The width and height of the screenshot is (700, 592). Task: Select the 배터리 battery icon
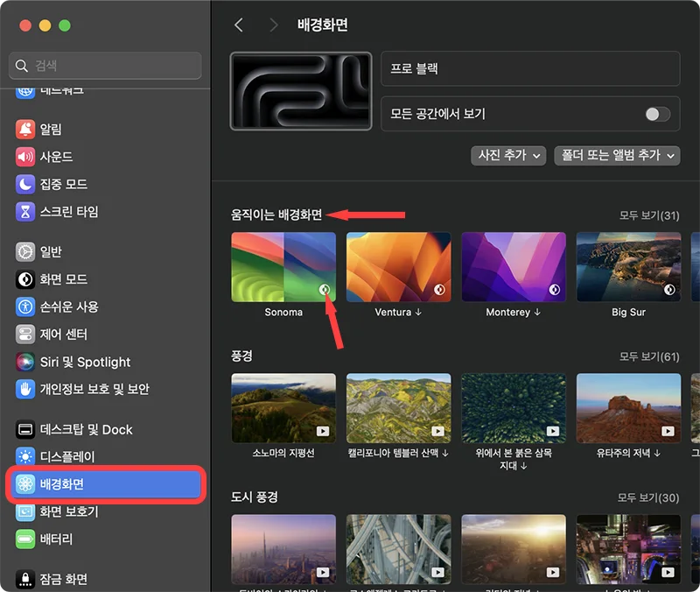[25, 539]
